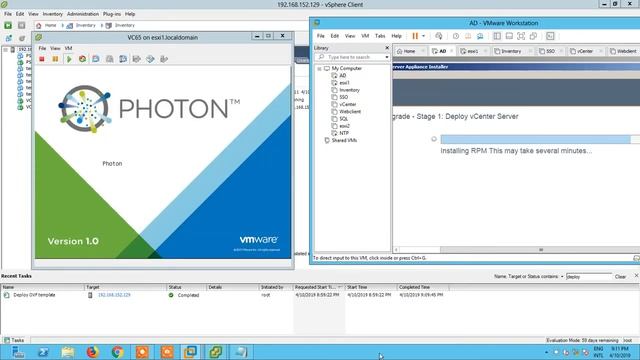Click the take snapshot clock icon in Workstation

(456, 36)
